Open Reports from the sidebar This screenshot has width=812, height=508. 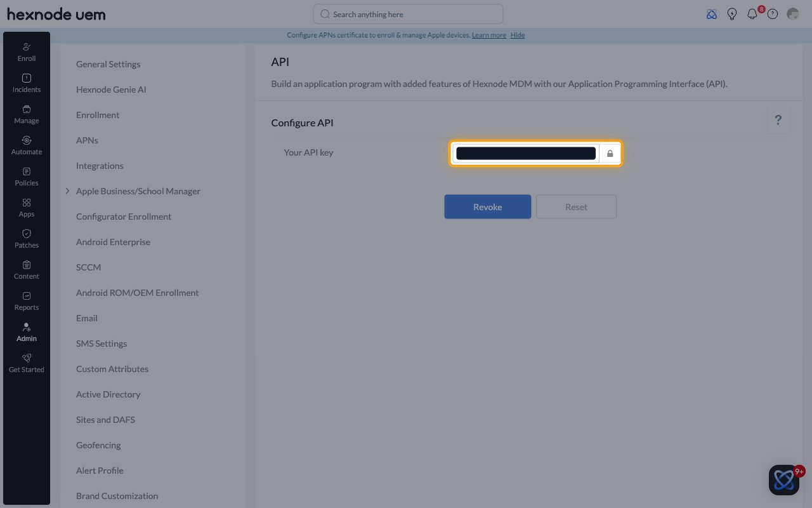(27, 301)
